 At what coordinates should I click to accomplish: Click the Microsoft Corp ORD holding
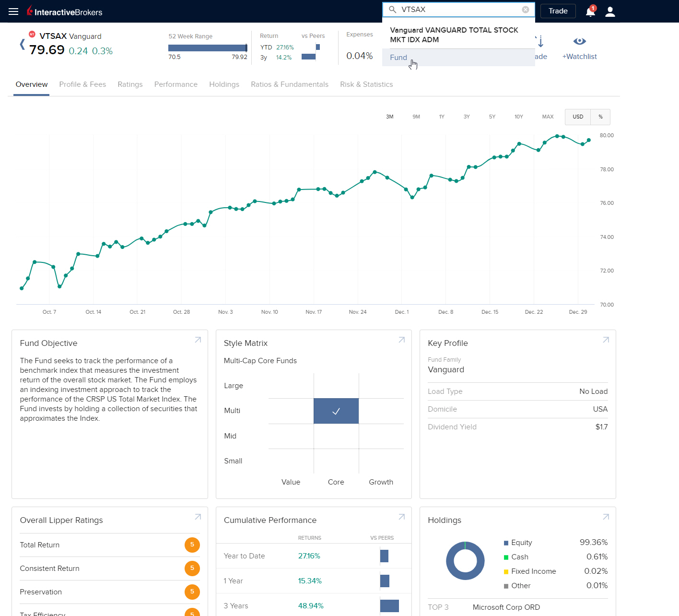point(506,607)
